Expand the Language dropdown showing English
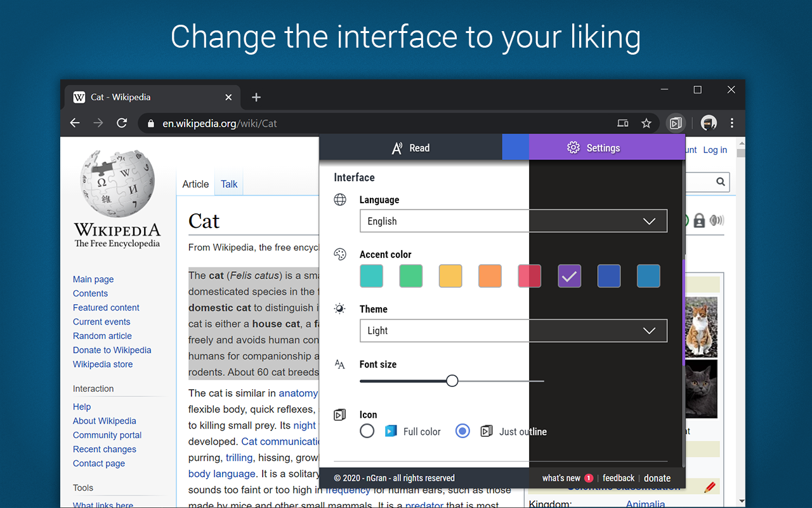Screen dimensions: 812x508 tap(513, 221)
